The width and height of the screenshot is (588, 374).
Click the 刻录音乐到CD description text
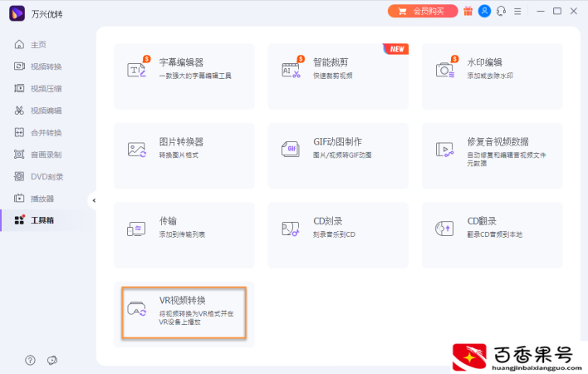(334, 234)
